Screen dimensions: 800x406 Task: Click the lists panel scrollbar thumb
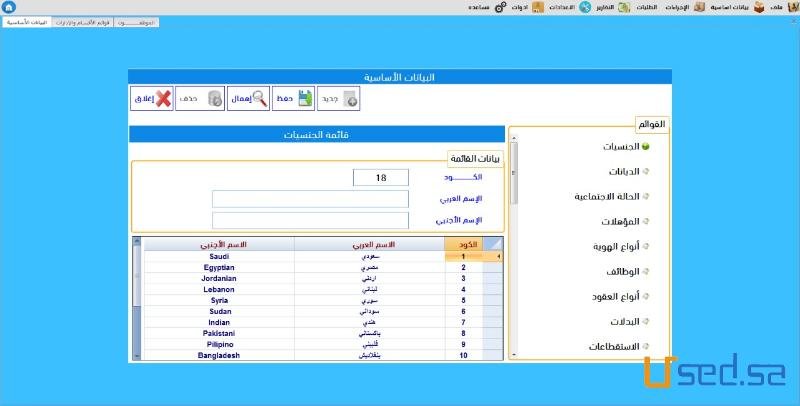[x=514, y=172]
